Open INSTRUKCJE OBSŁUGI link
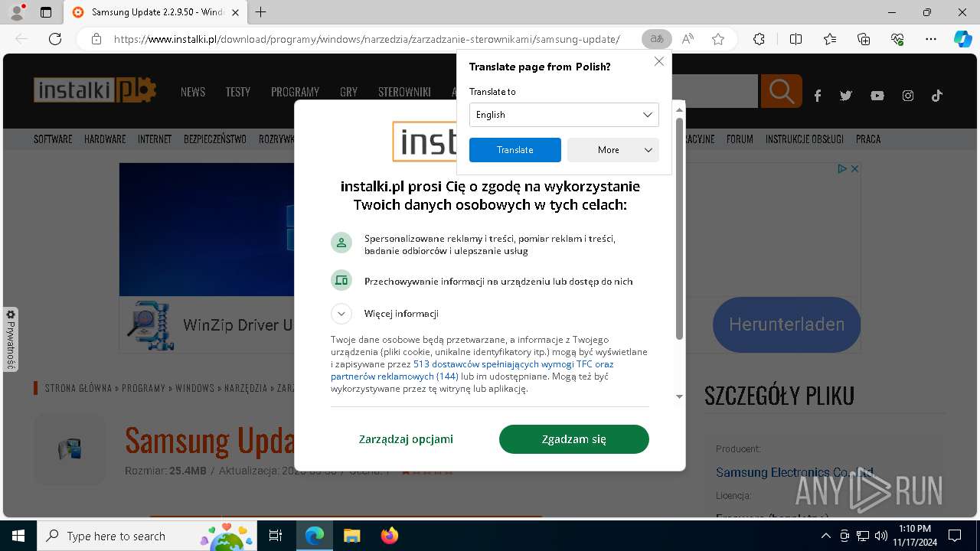The width and height of the screenshot is (980, 551). pos(805,139)
